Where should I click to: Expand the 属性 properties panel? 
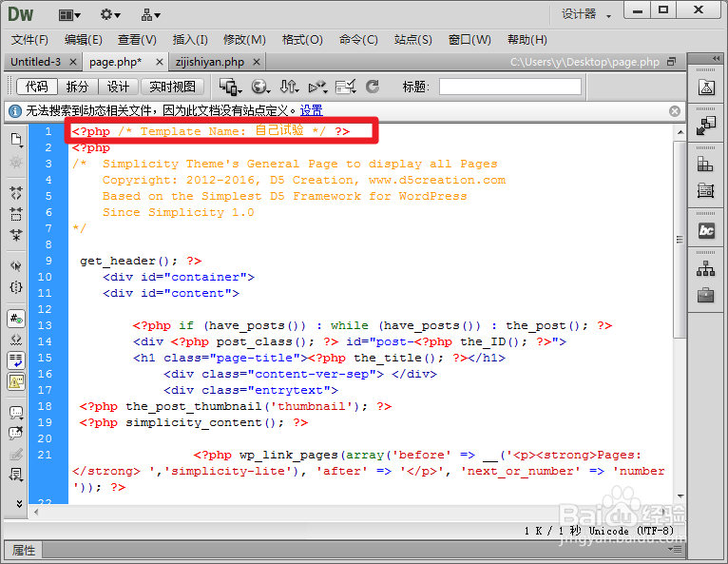click(x=23, y=550)
